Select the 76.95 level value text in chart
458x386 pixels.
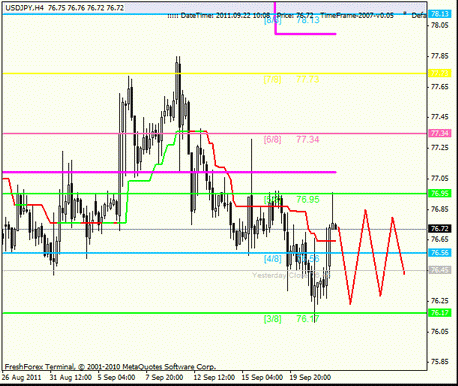tap(308, 200)
